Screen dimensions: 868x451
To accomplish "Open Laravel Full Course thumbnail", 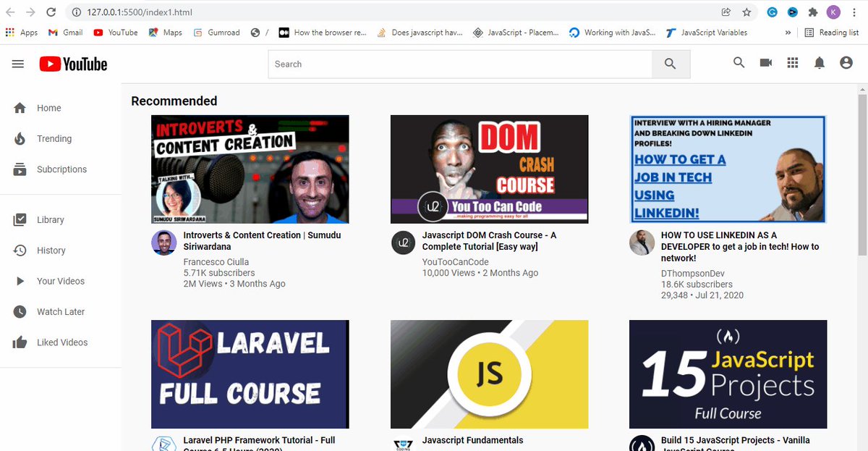I will click(250, 374).
